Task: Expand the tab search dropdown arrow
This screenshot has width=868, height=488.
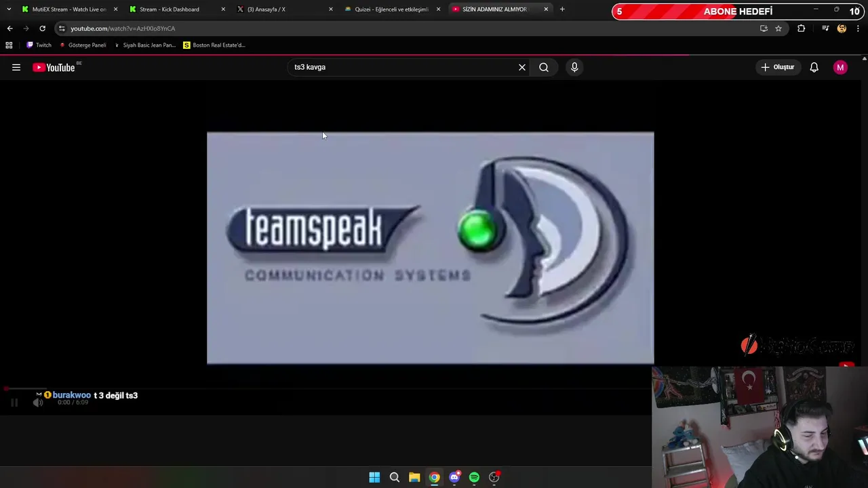Action: click(9, 9)
